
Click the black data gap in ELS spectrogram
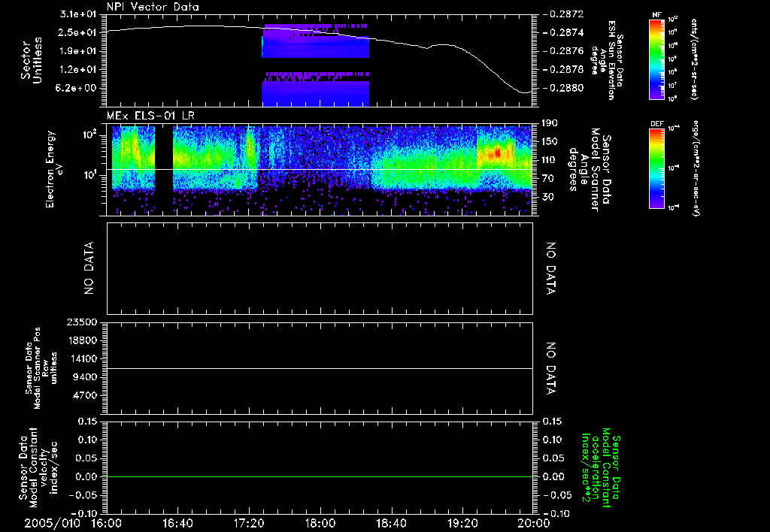click(x=163, y=157)
